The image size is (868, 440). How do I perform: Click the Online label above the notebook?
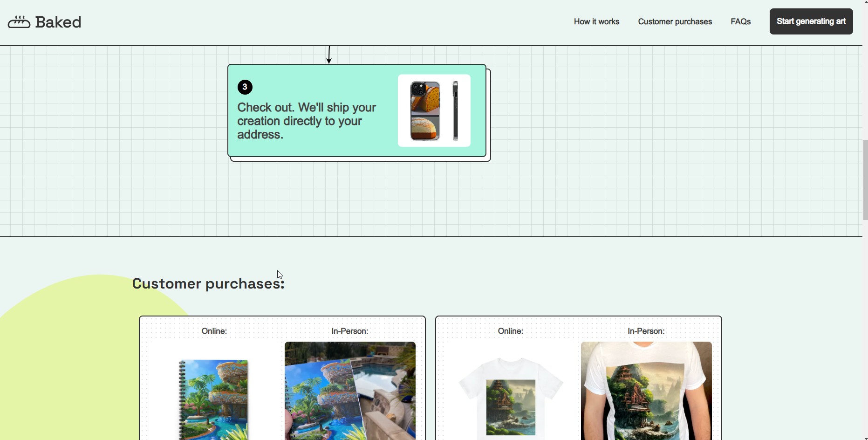pos(214,331)
